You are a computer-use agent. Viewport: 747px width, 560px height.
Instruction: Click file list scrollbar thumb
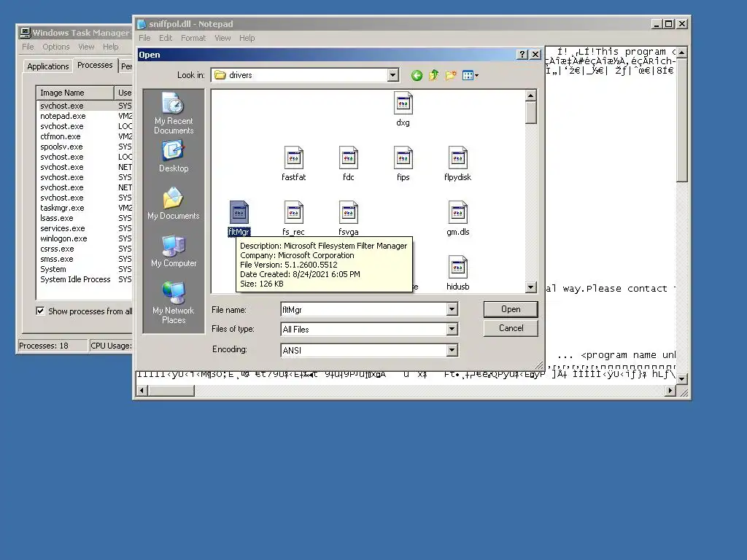pos(531,113)
